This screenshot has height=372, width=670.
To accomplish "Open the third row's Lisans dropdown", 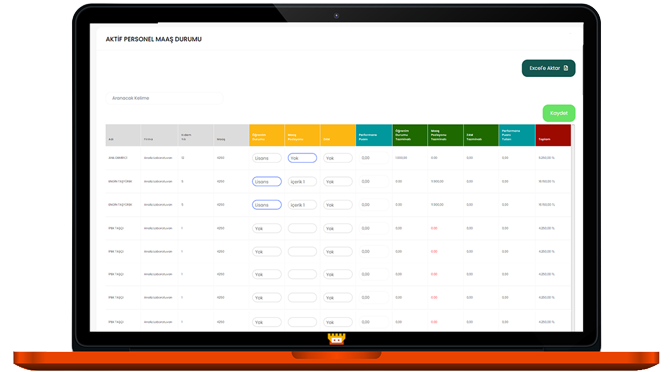I will click(267, 205).
